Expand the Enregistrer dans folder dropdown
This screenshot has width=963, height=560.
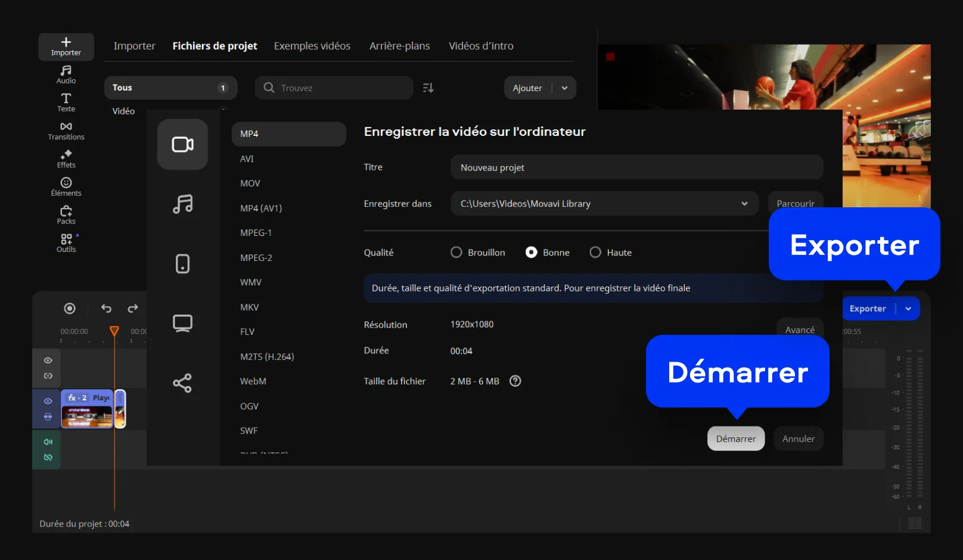click(x=744, y=204)
